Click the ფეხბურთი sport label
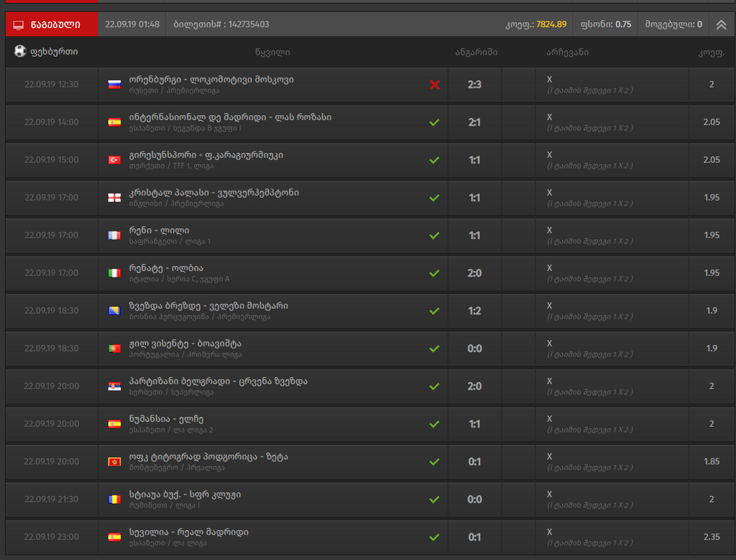Viewport: 736px width, 560px height. [x=54, y=52]
